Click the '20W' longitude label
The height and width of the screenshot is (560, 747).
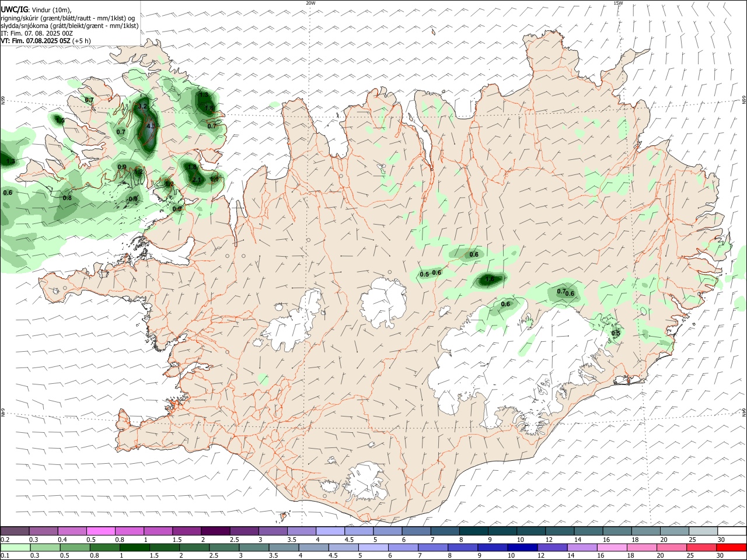(310, 3)
